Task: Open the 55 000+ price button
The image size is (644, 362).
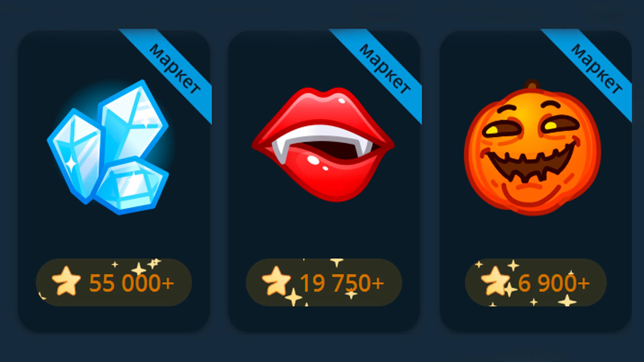Action: click(114, 282)
